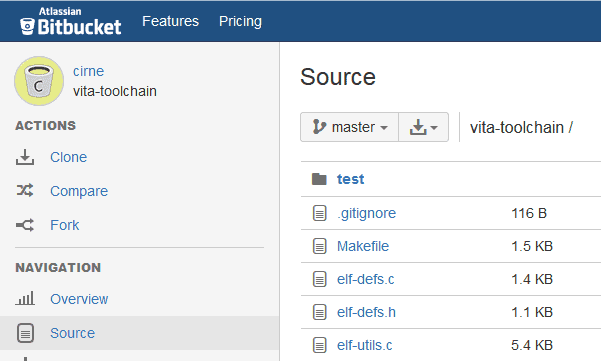Open the cirne user profile link
The height and width of the screenshot is (361, 601).
89,71
